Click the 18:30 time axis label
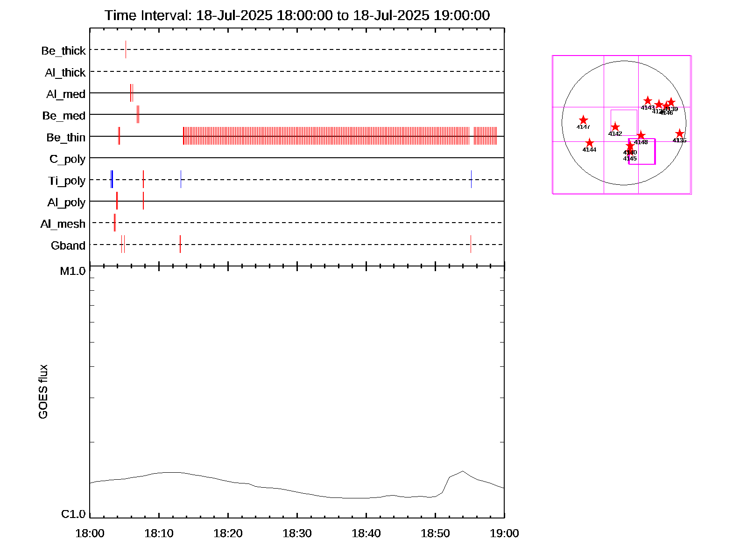Viewport: 747px width, 560px height. click(x=297, y=533)
